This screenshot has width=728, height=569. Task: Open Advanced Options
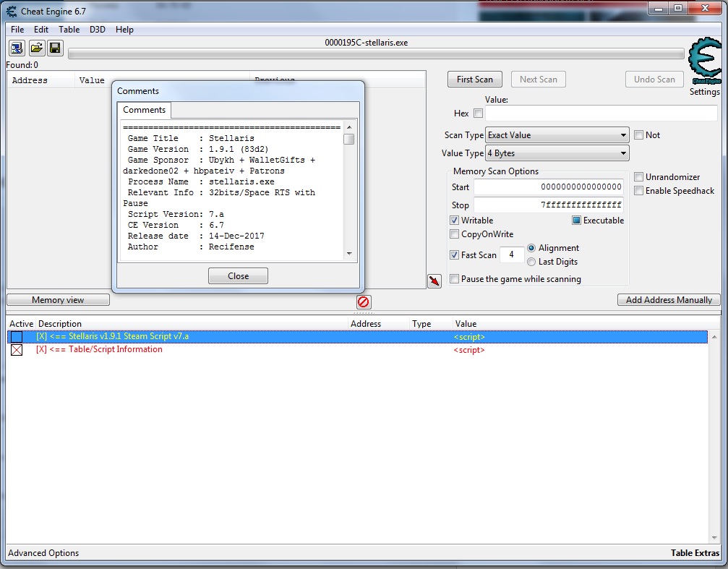pos(43,553)
